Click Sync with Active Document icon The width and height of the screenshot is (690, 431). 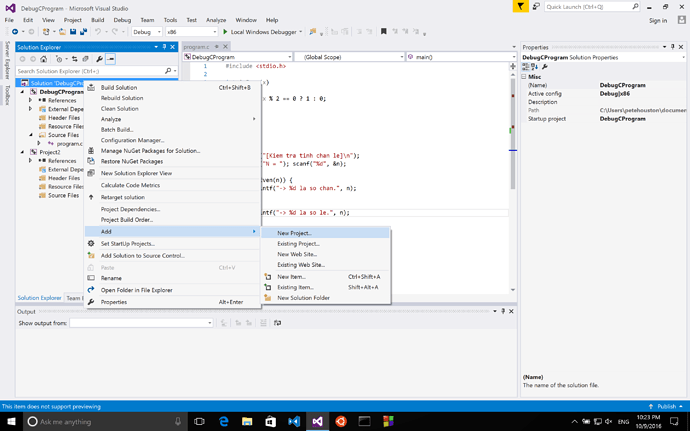(74, 59)
